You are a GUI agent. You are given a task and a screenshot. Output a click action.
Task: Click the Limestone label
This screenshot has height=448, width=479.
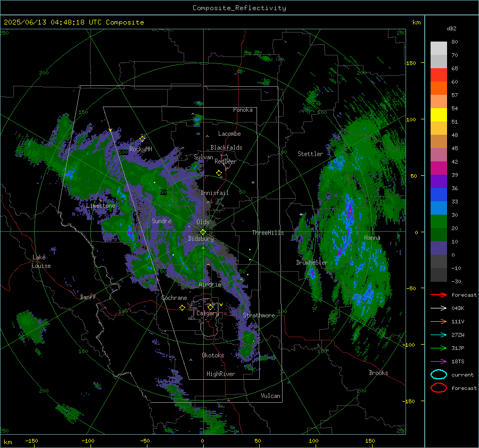101,206
